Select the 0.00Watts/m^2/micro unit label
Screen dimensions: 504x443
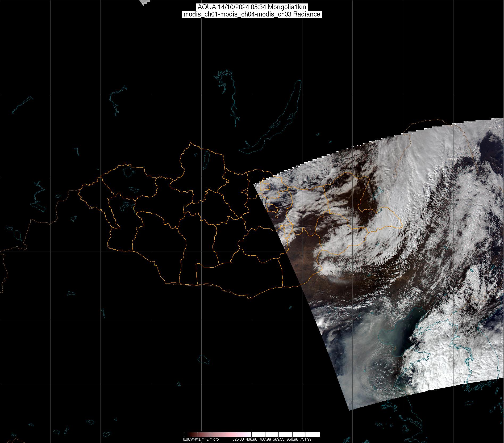[201, 439]
